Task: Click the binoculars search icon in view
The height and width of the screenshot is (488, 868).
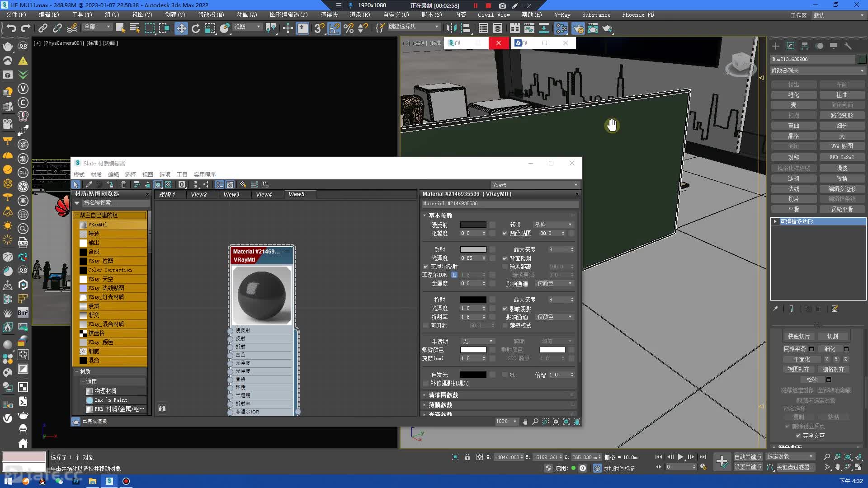Action: (162, 408)
